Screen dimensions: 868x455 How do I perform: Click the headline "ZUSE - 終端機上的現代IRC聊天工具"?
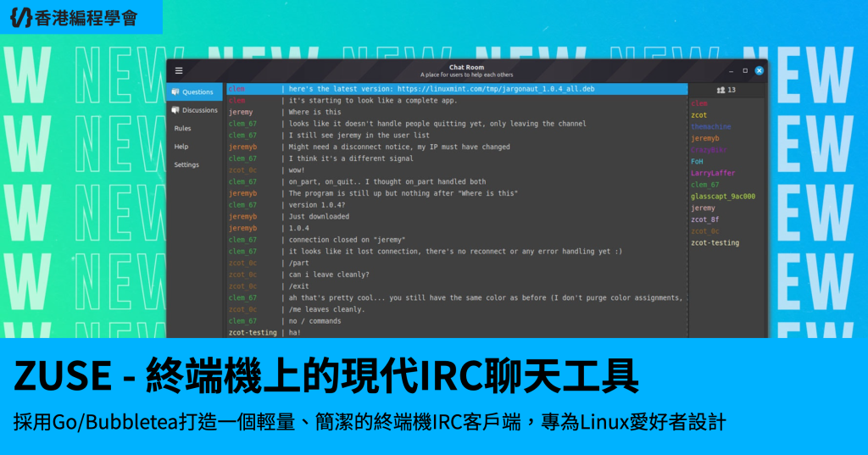326,376
